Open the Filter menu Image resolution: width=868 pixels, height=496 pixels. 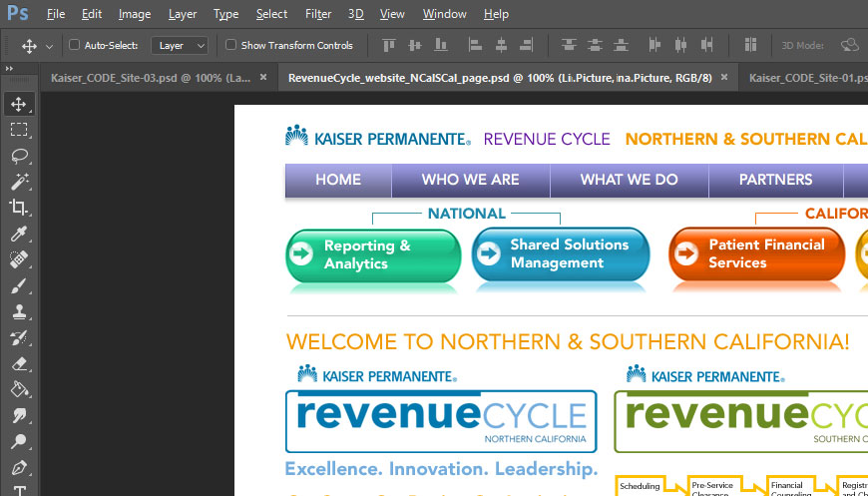318,14
